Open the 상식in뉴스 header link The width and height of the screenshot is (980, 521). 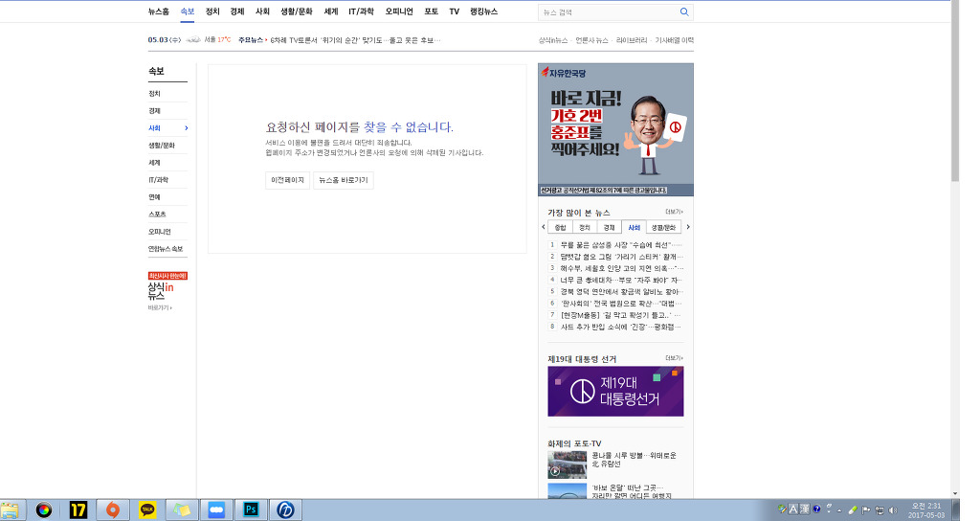click(x=553, y=40)
